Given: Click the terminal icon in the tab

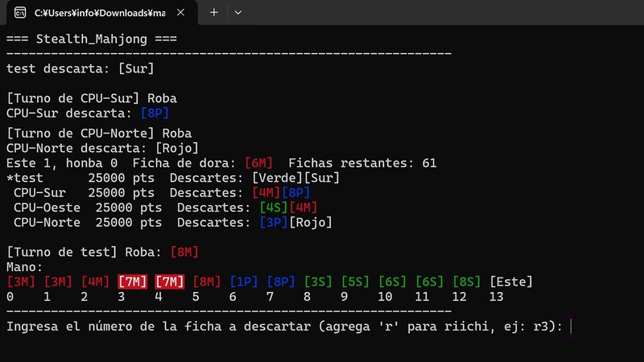Looking at the screenshot, I should pos(19,13).
